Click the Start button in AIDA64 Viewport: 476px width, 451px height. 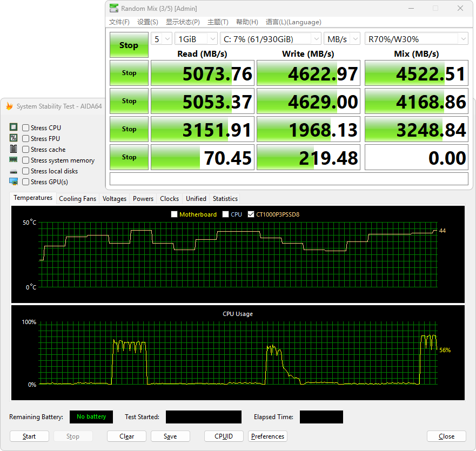(30, 436)
